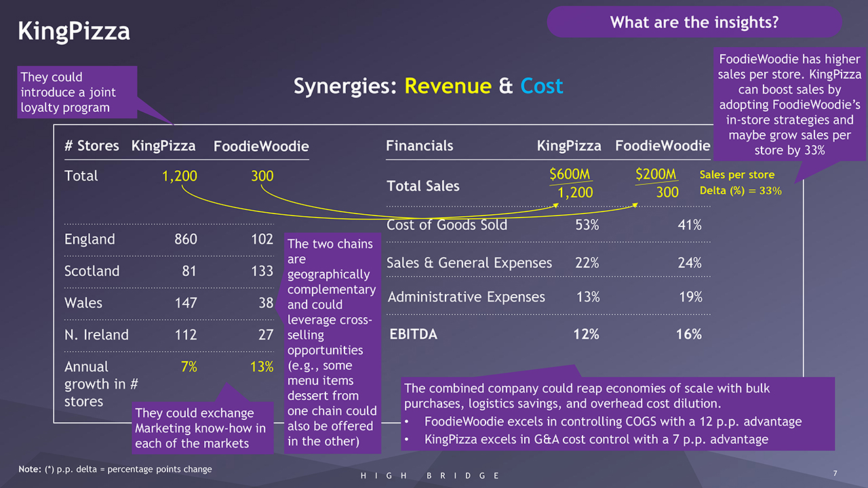Select the geographically complementary chains callout
The width and height of the screenshot is (868, 488).
point(331,342)
